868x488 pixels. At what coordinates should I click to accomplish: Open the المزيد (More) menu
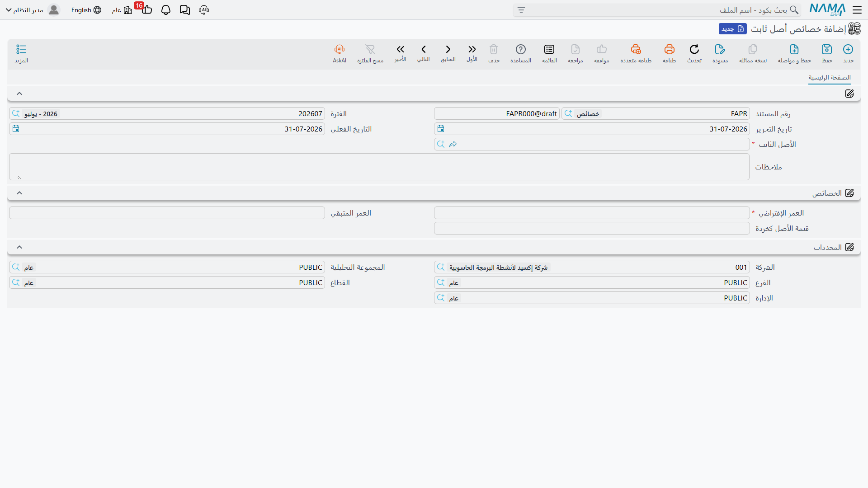pyautogui.click(x=21, y=49)
